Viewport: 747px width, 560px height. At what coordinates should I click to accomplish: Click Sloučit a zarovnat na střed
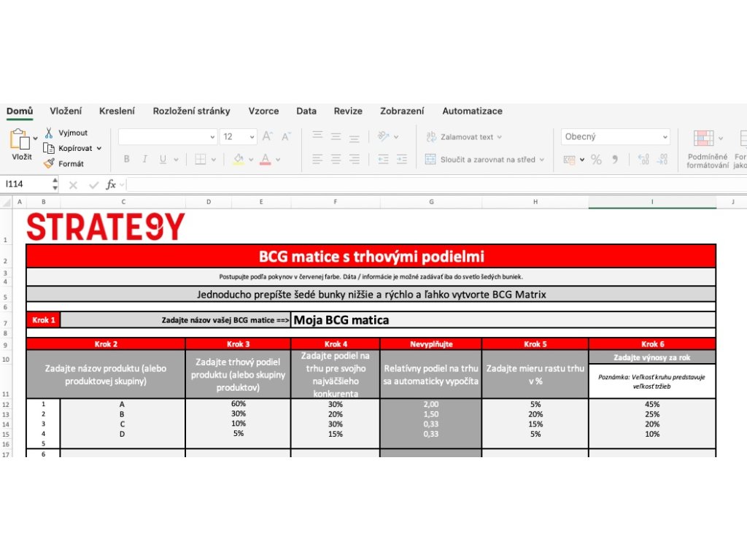[484, 160]
